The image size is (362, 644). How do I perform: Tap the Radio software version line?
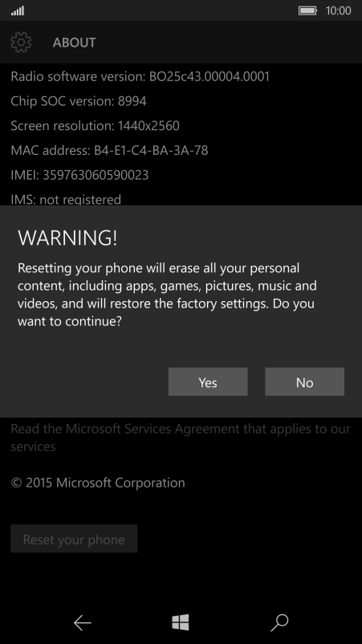pos(140,76)
